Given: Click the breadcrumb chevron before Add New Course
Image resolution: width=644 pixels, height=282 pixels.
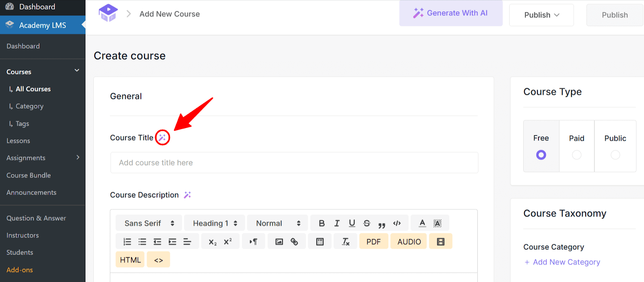Looking at the screenshot, I should click(129, 14).
